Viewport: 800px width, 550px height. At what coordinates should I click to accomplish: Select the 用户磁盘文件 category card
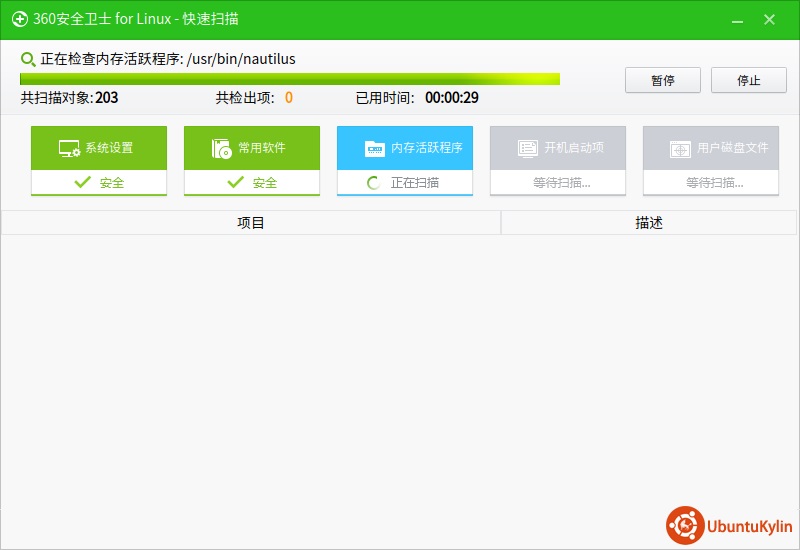pyautogui.click(x=711, y=161)
